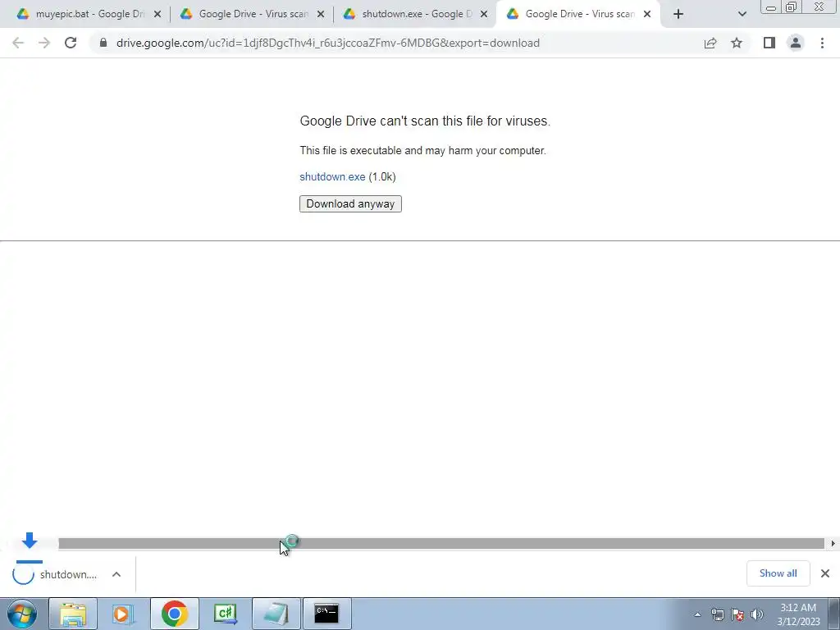Go back to the previous page
The height and width of the screenshot is (630, 840).
[18, 43]
